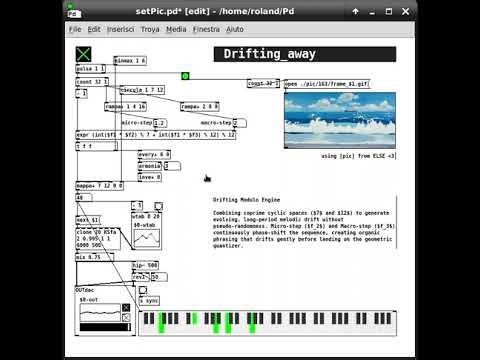The image size is (480, 360).
Task: Open the Edit menu
Action: (94, 29)
